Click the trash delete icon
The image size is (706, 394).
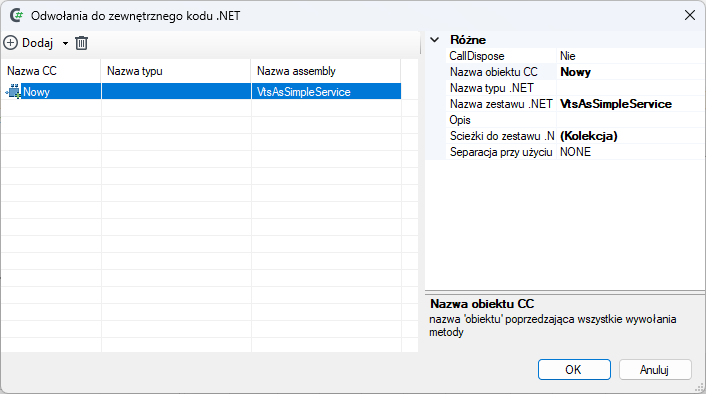click(x=81, y=43)
